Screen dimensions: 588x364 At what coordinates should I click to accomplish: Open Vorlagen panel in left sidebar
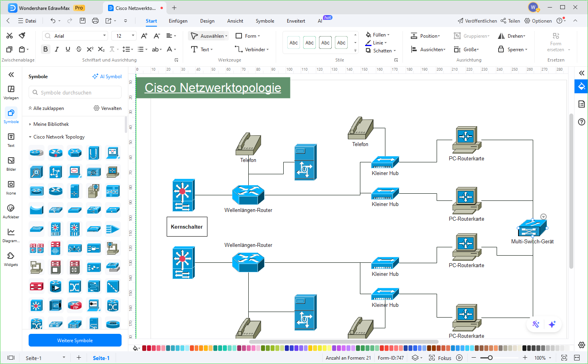coord(11,92)
